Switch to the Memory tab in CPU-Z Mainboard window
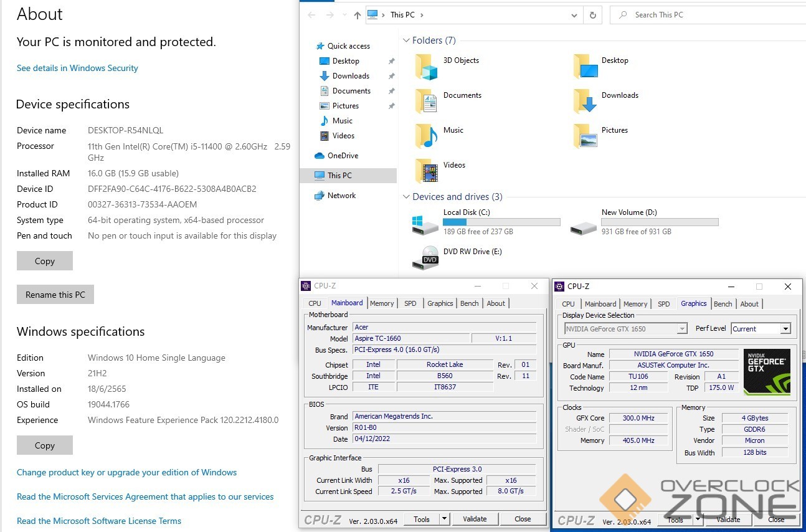 tap(382, 303)
